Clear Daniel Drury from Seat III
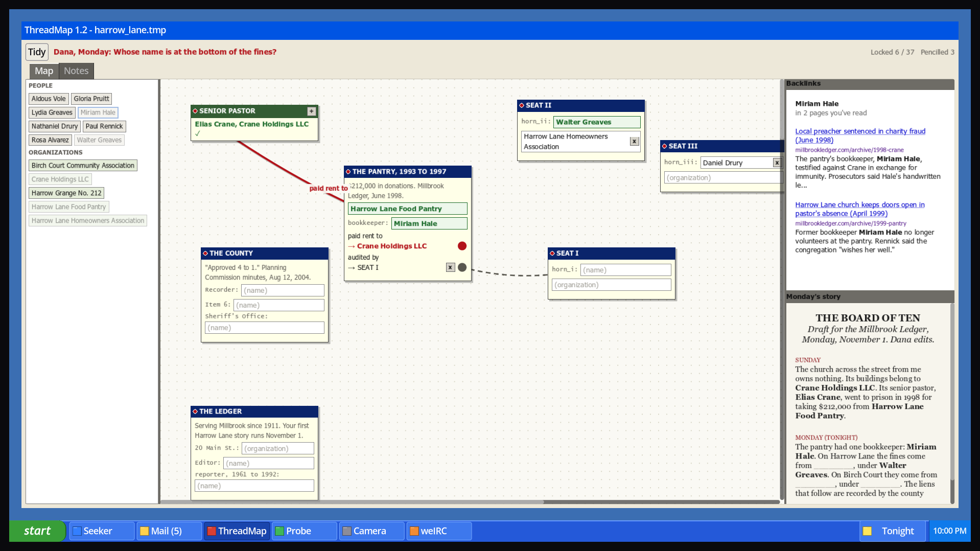The height and width of the screenshot is (551, 980). (777, 163)
